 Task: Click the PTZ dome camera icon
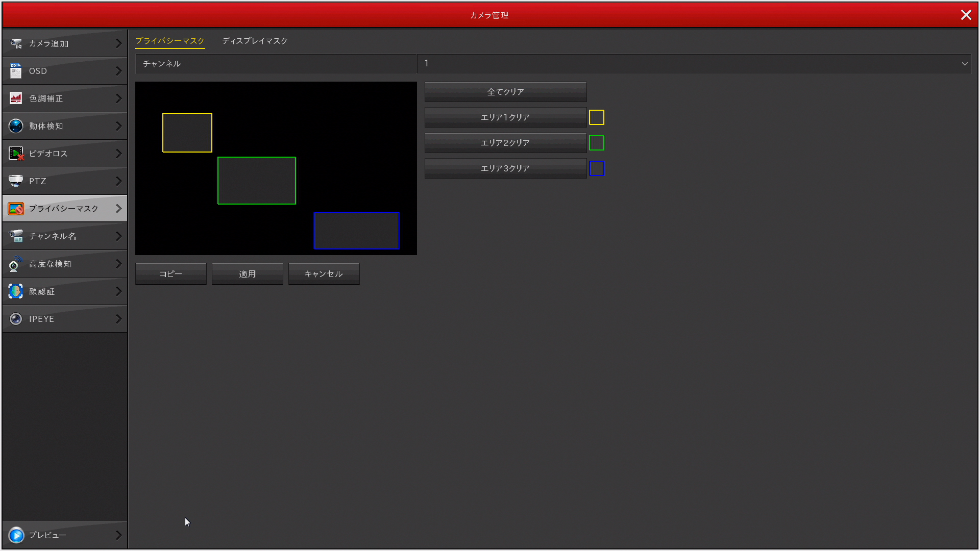(x=16, y=181)
